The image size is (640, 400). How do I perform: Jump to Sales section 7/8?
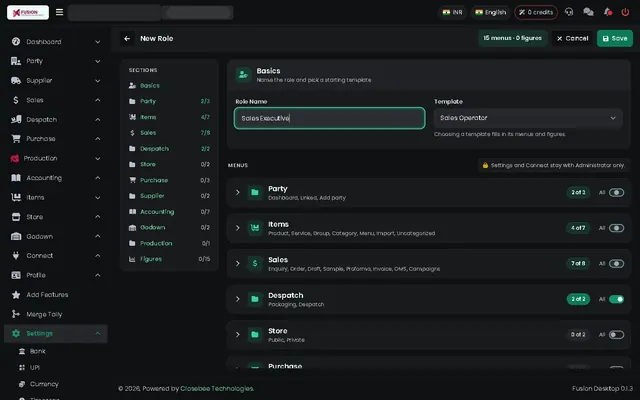[x=169, y=133]
